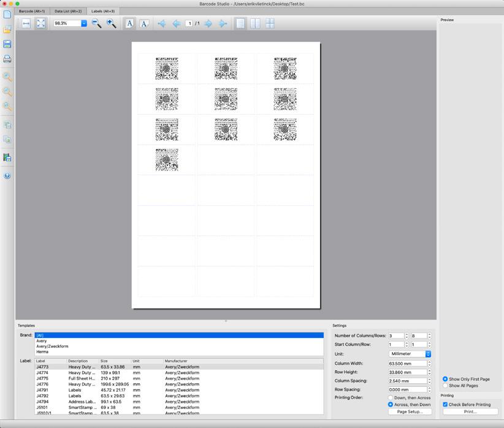The image size is (504, 428).
Task: Select the J4774 label template row
Action: point(179,373)
